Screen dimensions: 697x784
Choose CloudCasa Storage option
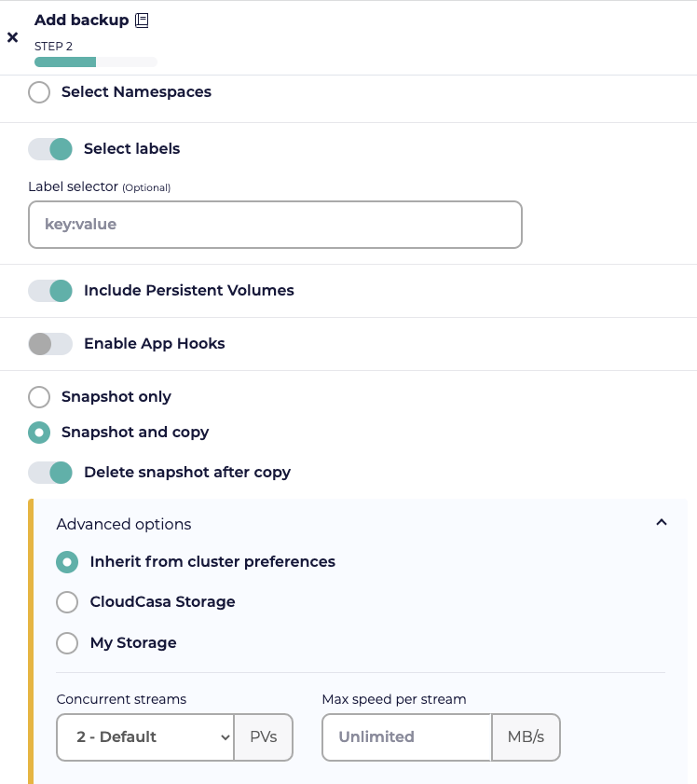[67, 602]
